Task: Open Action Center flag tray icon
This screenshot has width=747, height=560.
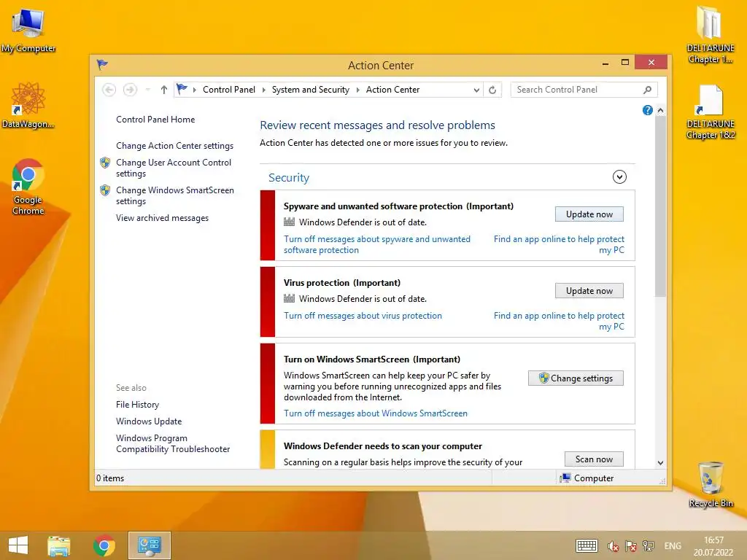Action: pyautogui.click(x=631, y=546)
